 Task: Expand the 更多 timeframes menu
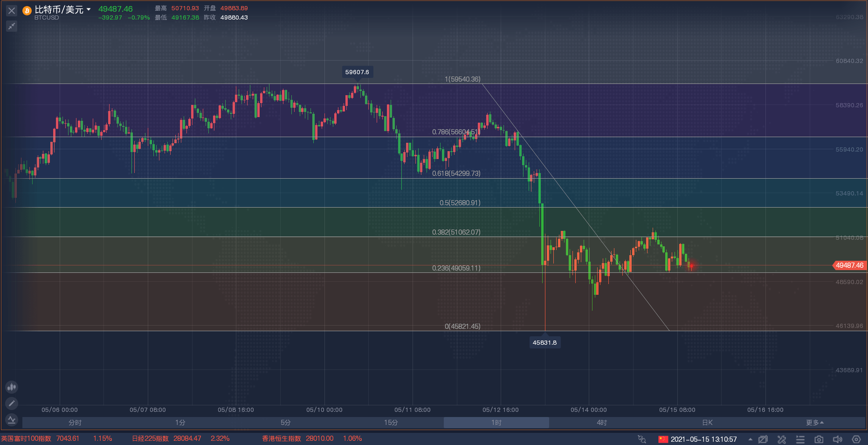[x=815, y=423]
